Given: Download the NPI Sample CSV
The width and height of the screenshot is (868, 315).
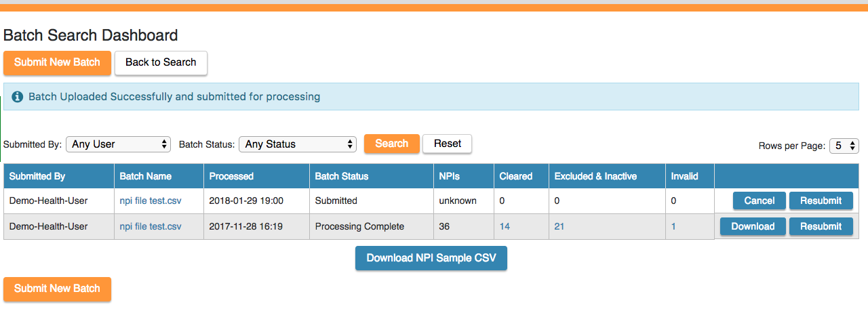Looking at the screenshot, I should pyautogui.click(x=431, y=258).
